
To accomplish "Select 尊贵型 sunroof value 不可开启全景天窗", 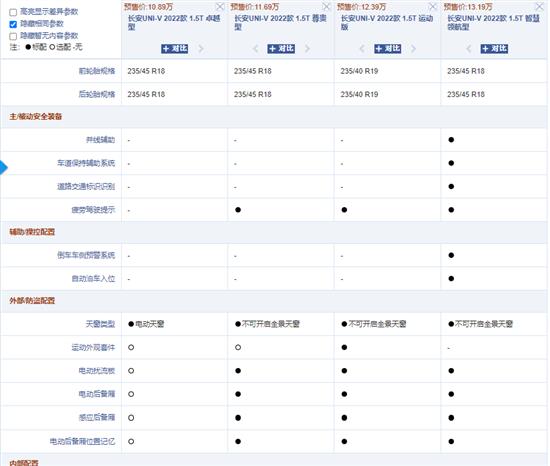I will point(271,324).
